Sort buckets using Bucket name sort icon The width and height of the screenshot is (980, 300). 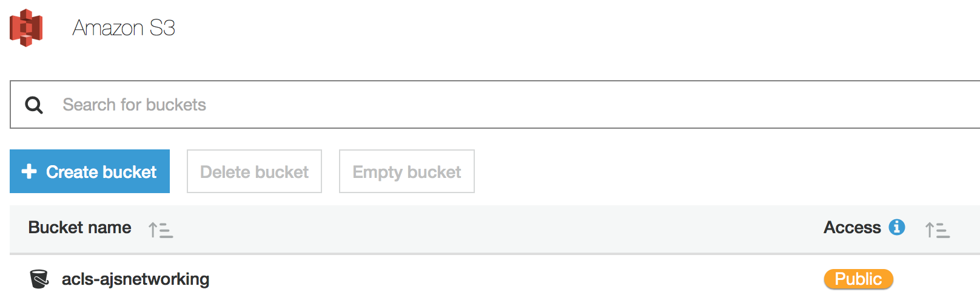[x=161, y=230]
